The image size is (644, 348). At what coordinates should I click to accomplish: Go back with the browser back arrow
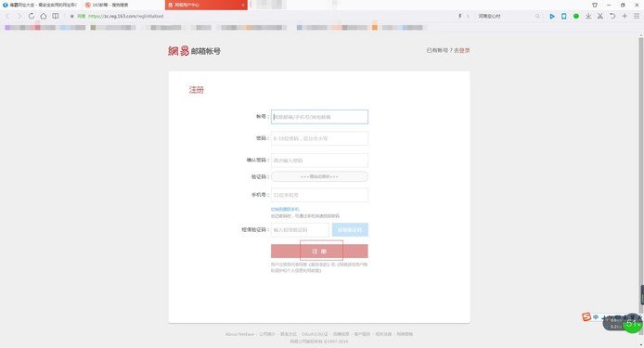tap(7, 16)
